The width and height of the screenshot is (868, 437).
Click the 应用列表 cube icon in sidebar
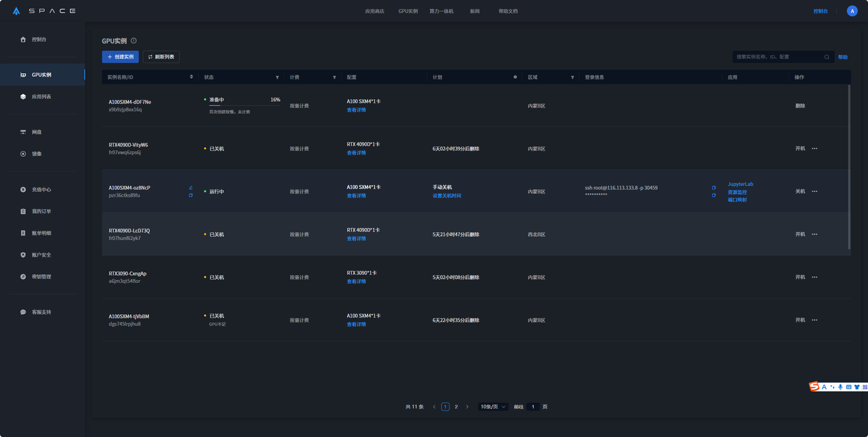click(23, 97)
